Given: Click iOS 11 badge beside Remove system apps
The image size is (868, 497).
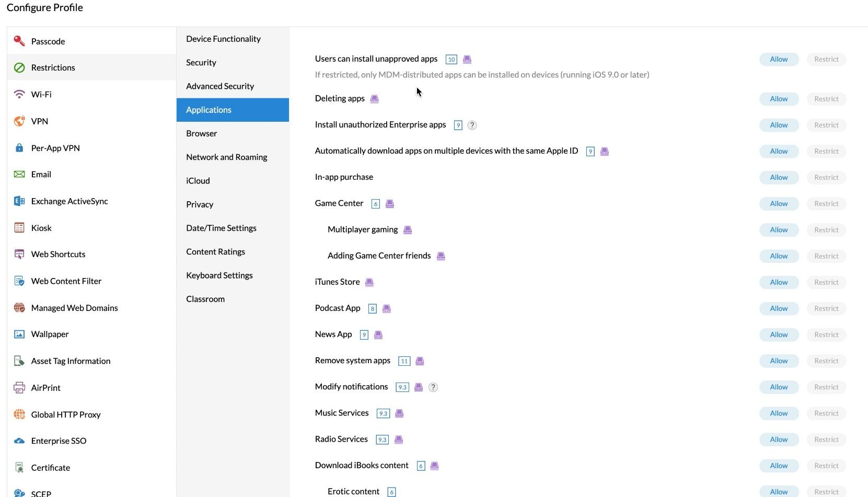Looking at the screenshot, I should (x=404, y=361).
